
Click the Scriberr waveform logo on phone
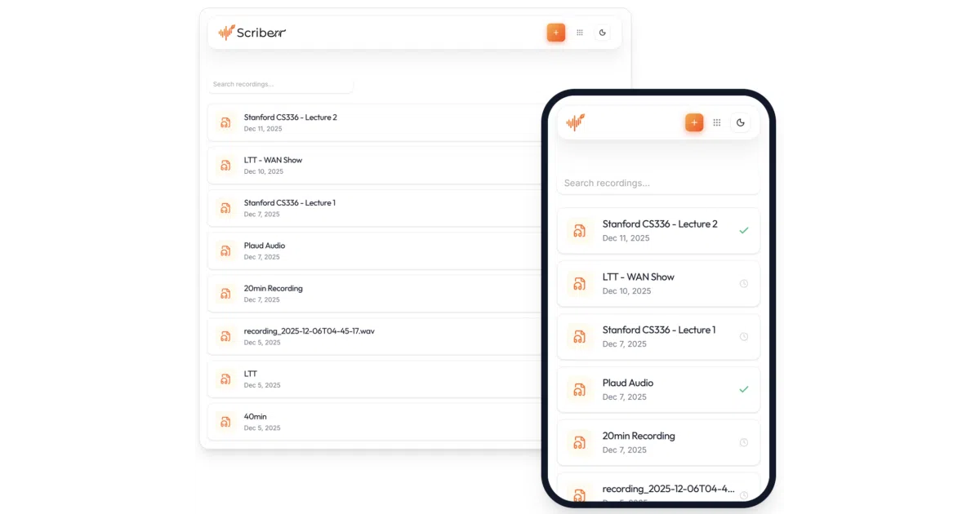pos(577,122)
